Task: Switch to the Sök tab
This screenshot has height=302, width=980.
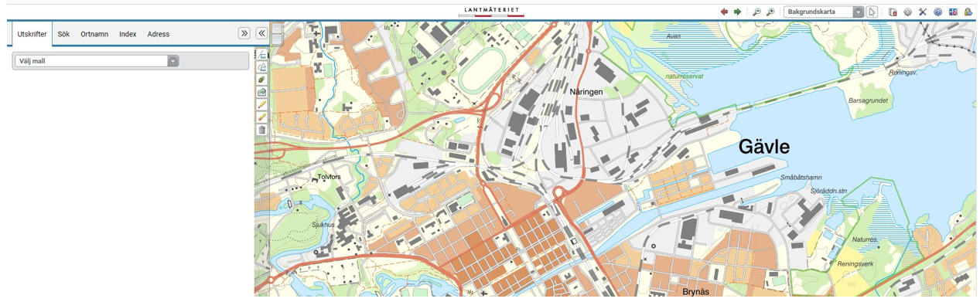Action: click(63, 34)
